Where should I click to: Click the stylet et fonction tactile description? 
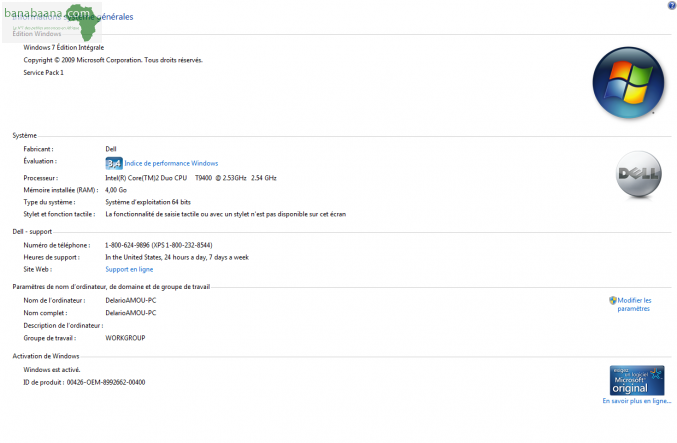[225, 214]
